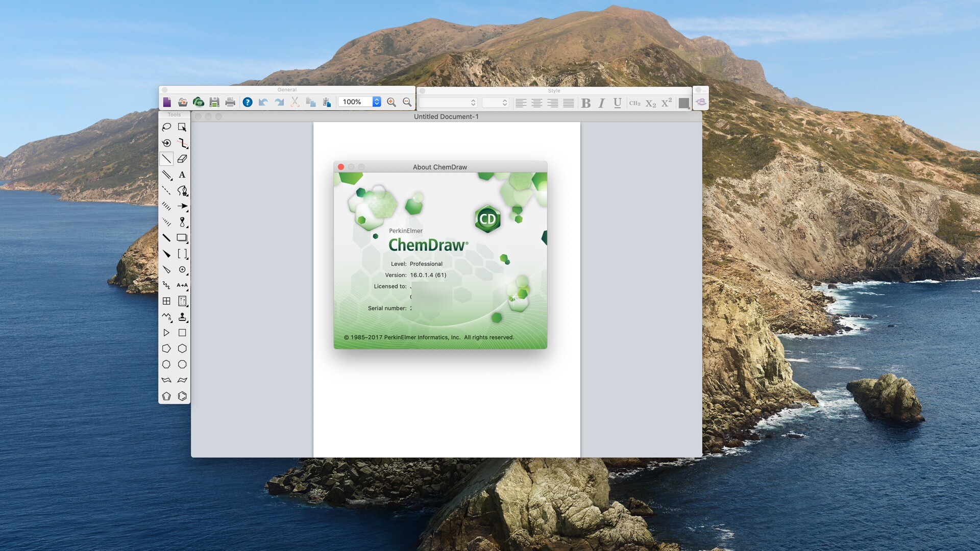Select the Cyclopentane ring tool
This screenshot has width=980, height=551.
click(166, 348)
